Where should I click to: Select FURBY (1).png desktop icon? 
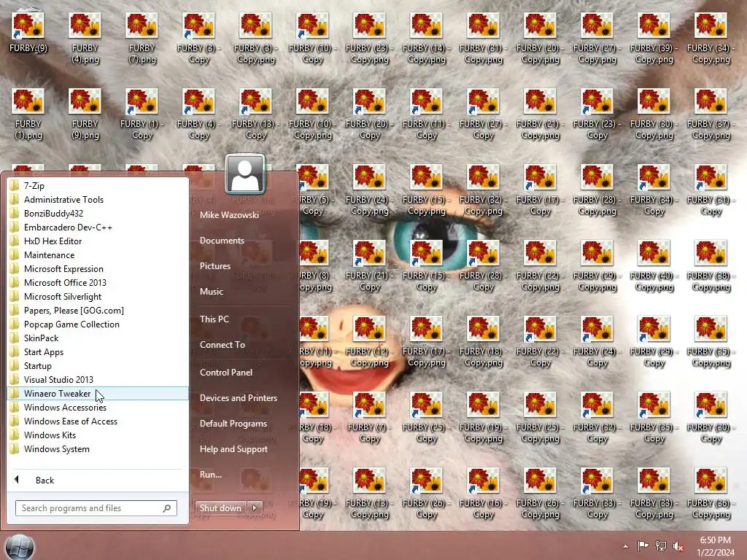click(x=28, y=114)
